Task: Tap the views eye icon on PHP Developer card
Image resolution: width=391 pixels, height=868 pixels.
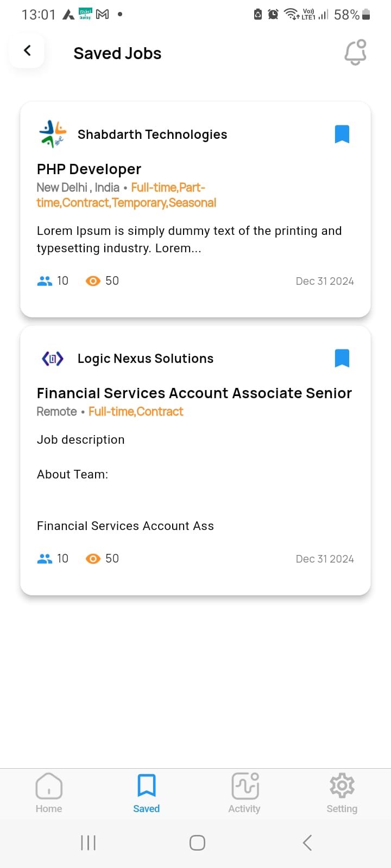Action: [93, 281]
